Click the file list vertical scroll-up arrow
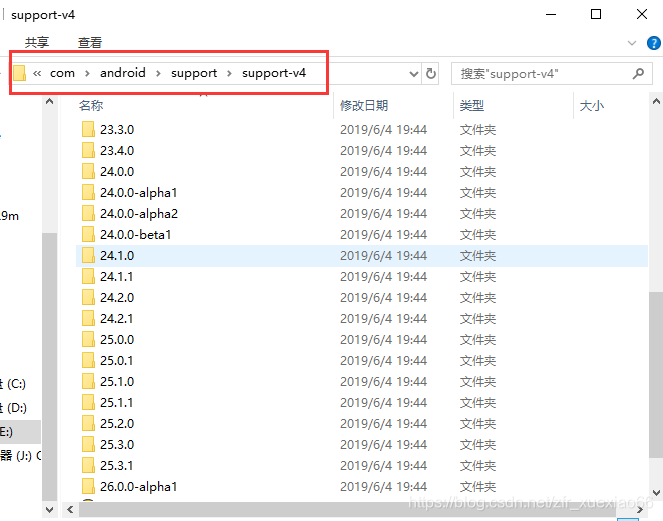This screenshot has height=521, width=663. pos(656,101)
